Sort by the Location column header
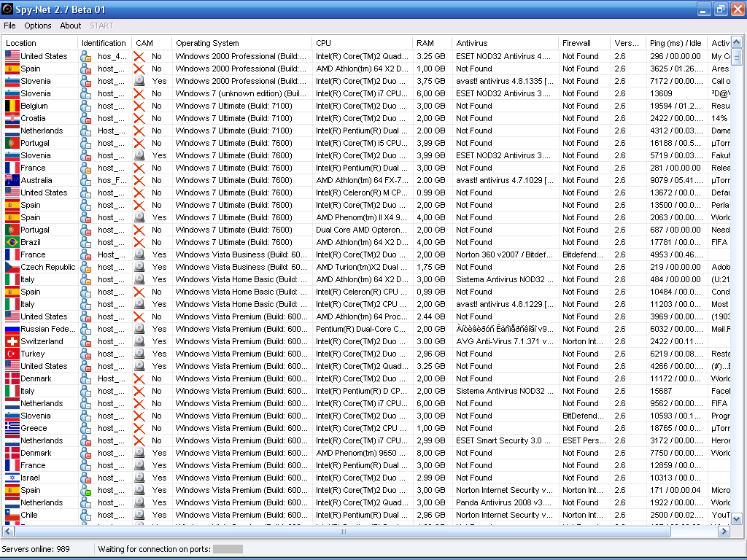747x560 pixels. [x=39, y=43]
